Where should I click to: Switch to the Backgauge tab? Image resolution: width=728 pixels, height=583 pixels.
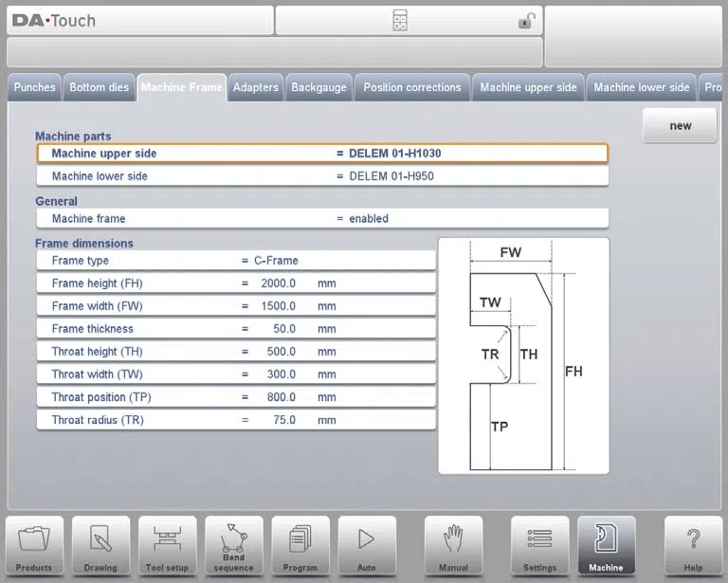pyautogui.click(x=318, y=87)
